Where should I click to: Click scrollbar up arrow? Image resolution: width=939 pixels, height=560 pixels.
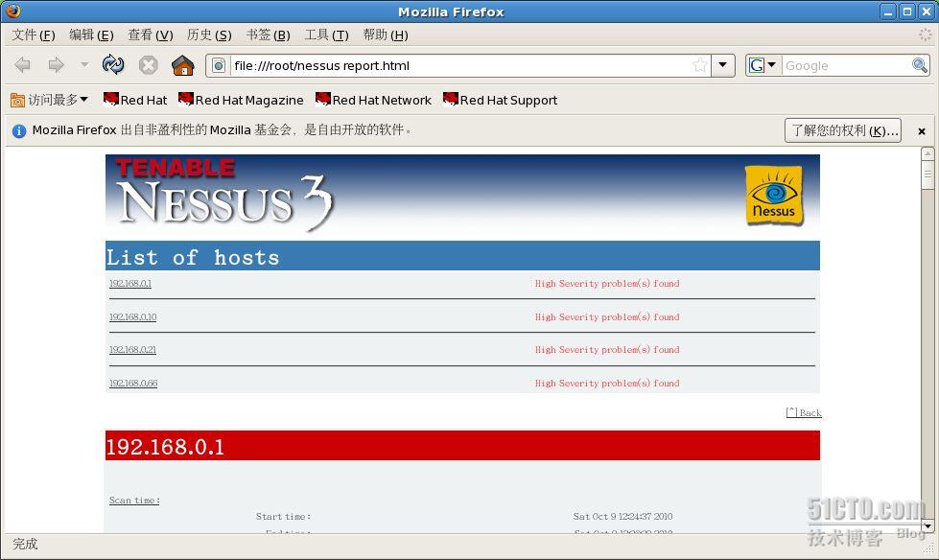click(927, 153)
